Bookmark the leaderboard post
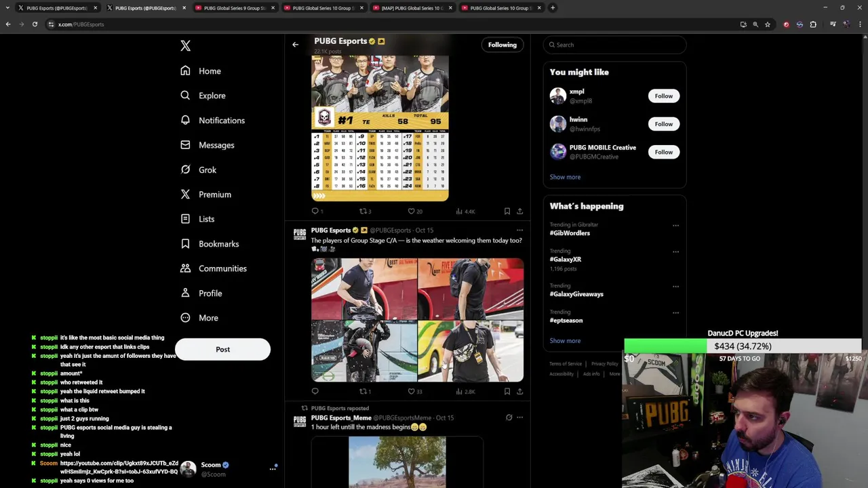 pyautogui.click(x=507, y=211)
